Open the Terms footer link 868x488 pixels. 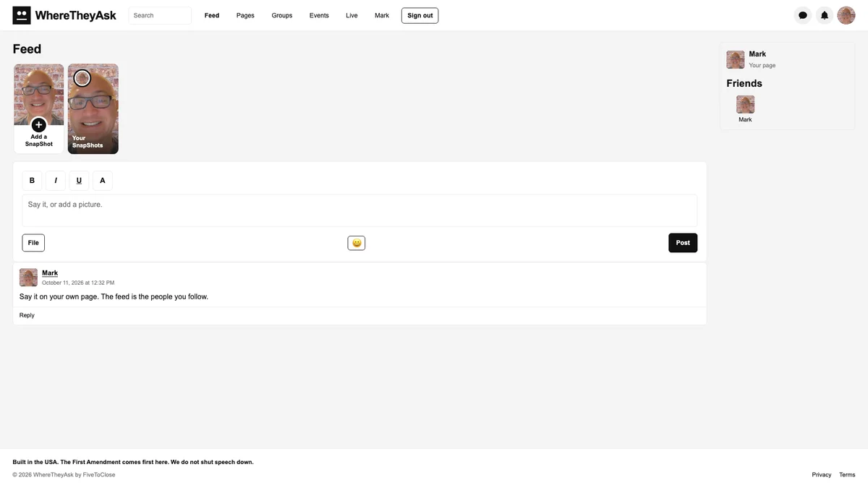pos(847,475)
